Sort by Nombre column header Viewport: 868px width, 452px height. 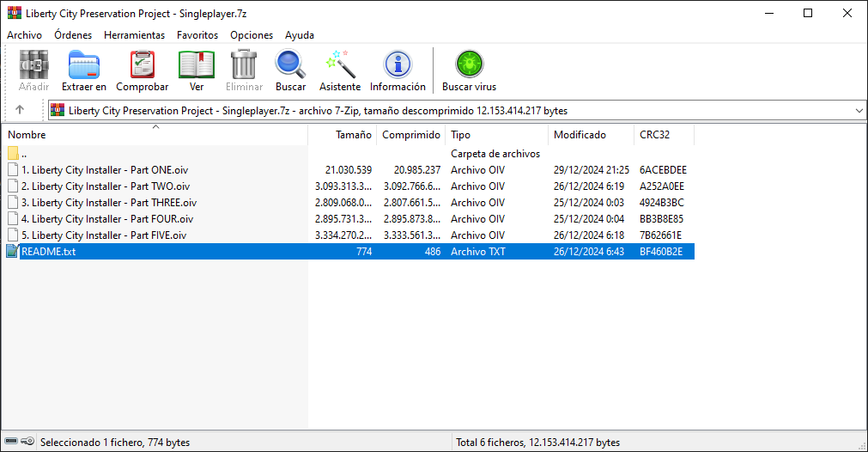point(155,135)
